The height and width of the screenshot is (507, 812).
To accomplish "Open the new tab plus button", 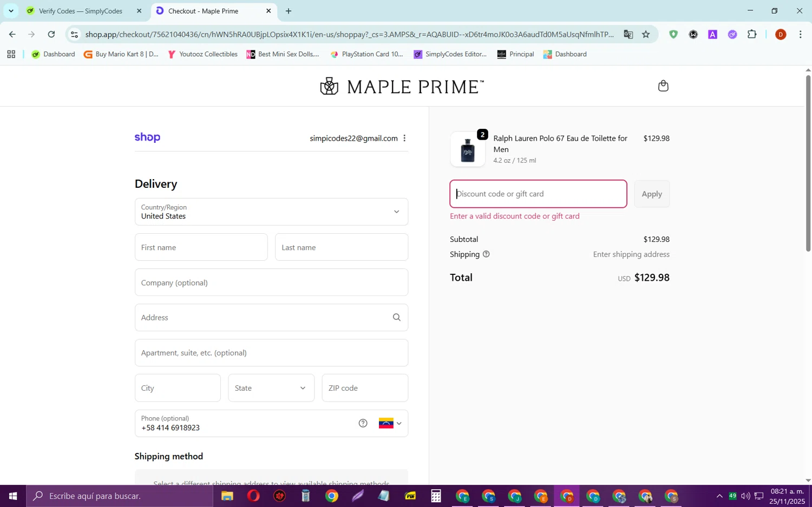I will tap(288, 11).
